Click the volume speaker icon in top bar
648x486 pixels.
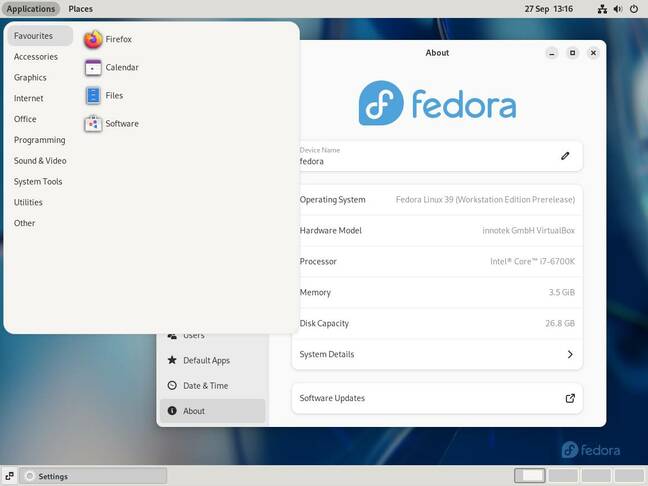(618, 9)
